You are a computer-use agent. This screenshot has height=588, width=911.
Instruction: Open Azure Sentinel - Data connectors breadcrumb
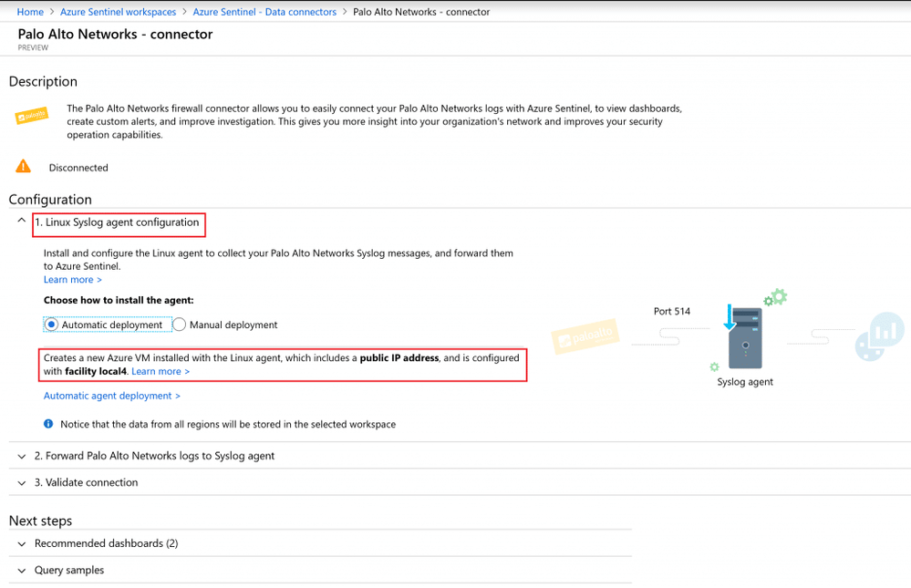(x=264, y=12)
